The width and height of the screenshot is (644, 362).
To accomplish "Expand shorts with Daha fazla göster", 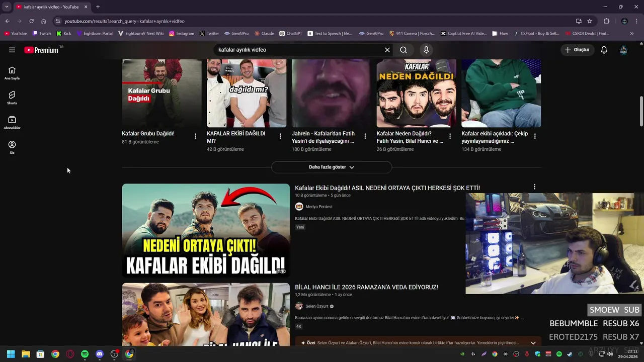I will pos(332,167).
